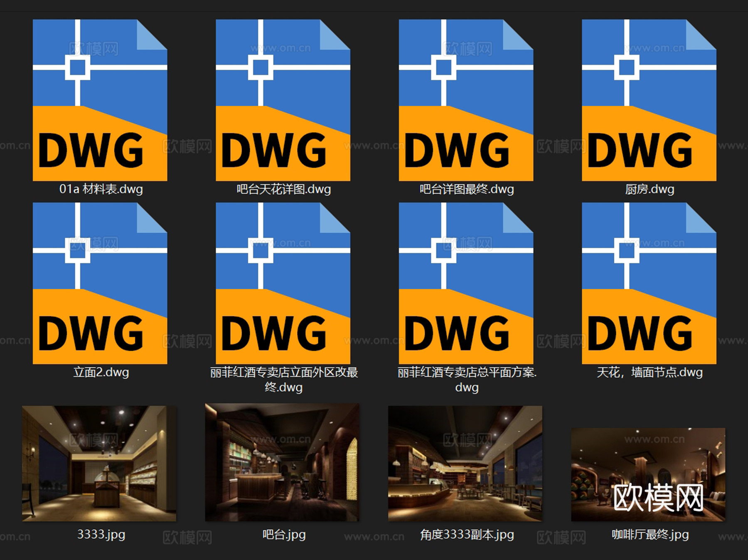
Task: Select the 立面2.dwg file icon
Action: [100, 283]
